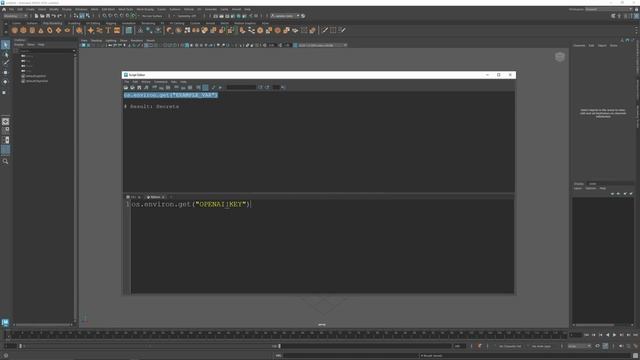Viewport: 640px width, 360px height.
Task: Open the frame rate dropdown
Action: (579, 346)
